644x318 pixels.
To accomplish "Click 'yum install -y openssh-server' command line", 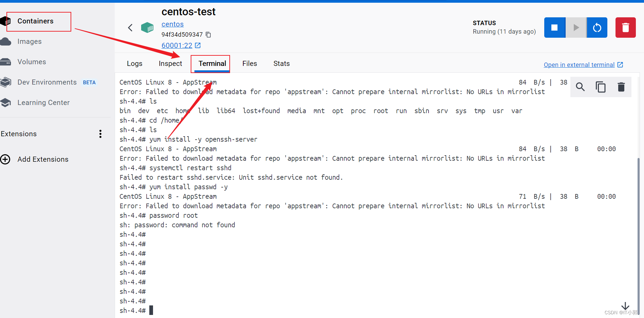I will 188,139.
